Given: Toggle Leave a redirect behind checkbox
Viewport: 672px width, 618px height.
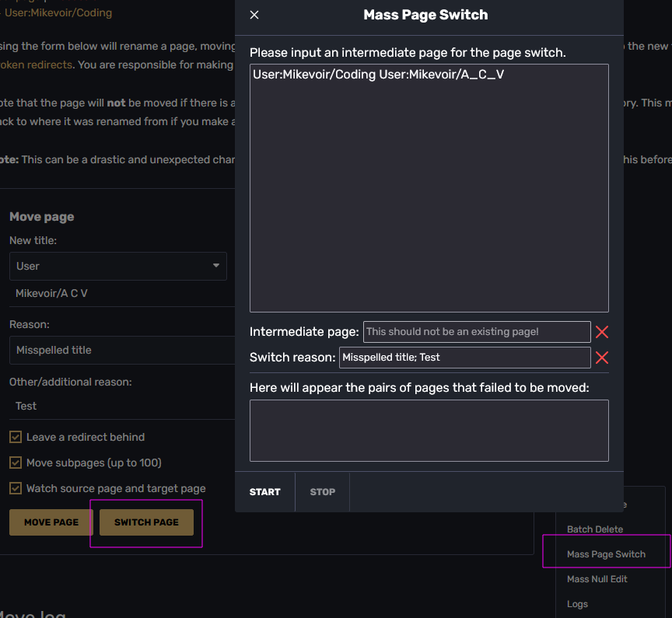Looking at the screenshot, I should [16, 438].
